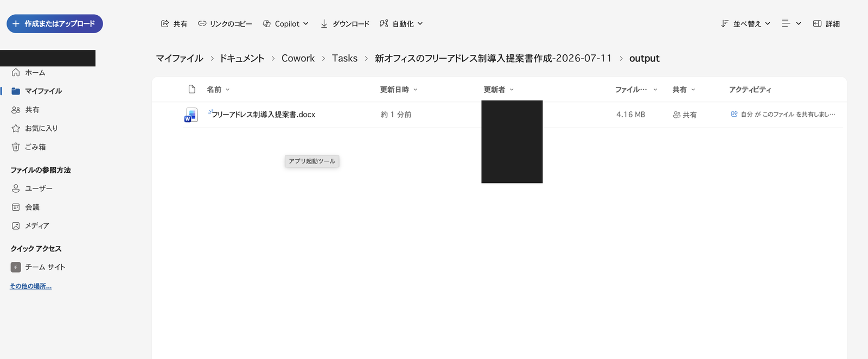Click the その他の場所... link
868x359 pixels.
click(x=30, y=286)
